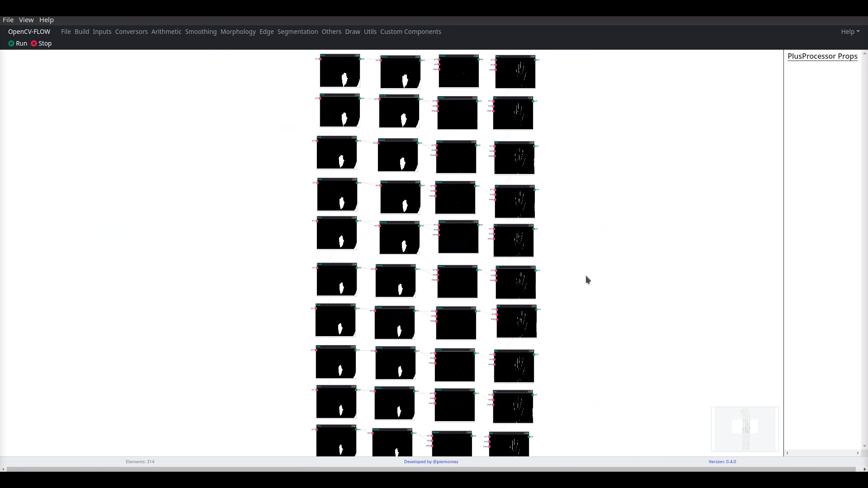Open the Edge components menu
Image resolution: width=868 pixels, height=488 pixels.
[267, 32]
